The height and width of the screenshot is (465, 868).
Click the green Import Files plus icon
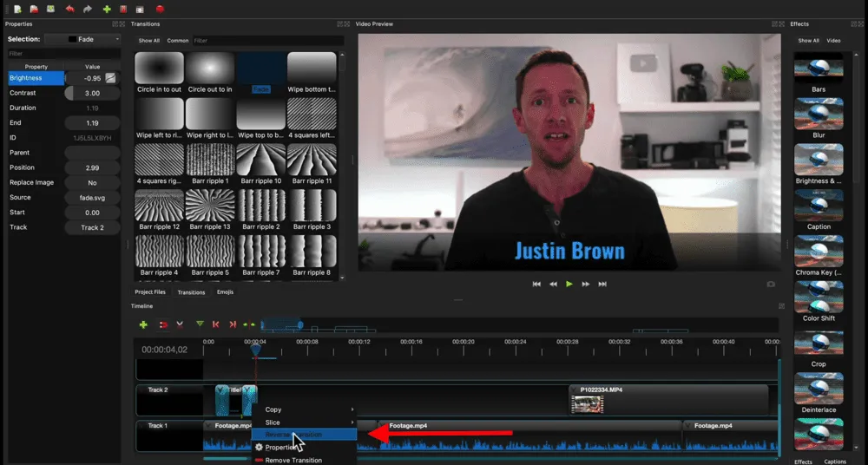107,9
